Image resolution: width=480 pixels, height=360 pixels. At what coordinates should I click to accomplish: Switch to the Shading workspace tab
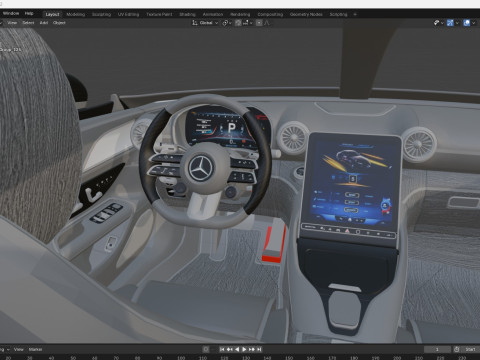tap(187, 14)
